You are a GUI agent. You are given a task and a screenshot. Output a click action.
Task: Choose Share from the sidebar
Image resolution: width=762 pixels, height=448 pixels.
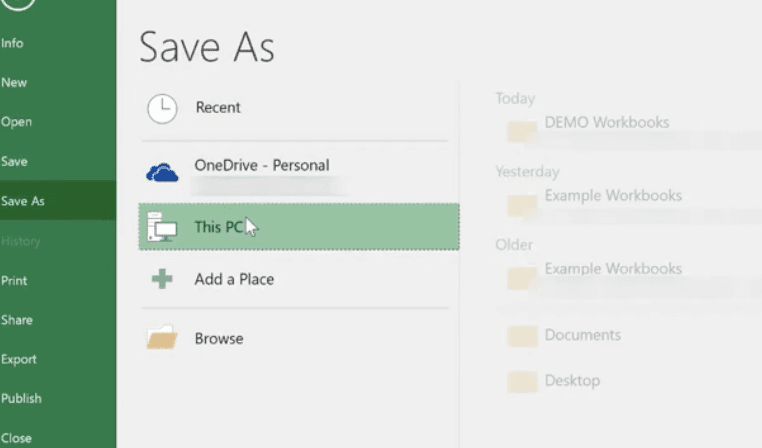coord(17,320)
